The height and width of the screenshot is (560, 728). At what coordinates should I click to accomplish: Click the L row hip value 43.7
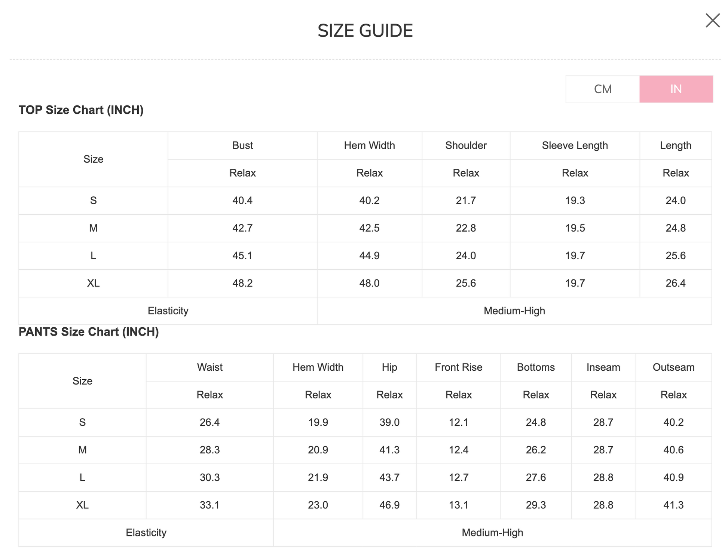[x=389, y=477]
